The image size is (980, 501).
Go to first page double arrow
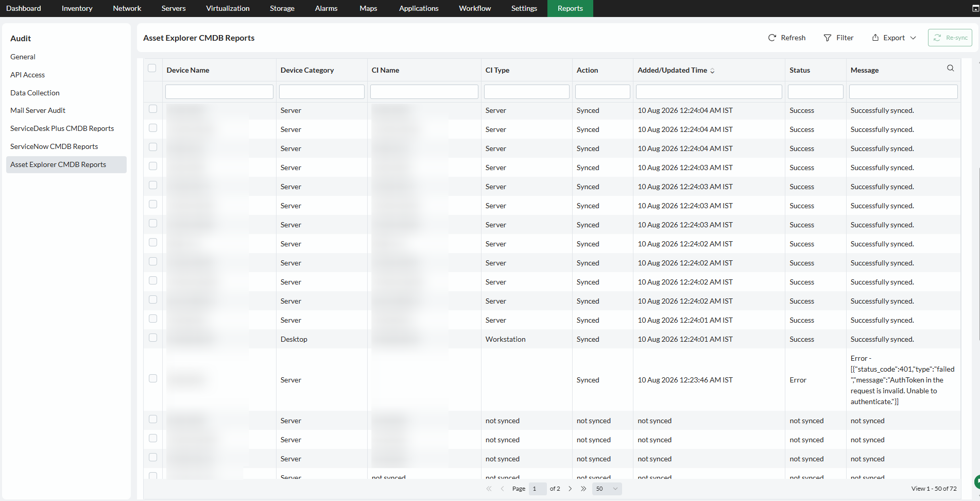(489, 489)
